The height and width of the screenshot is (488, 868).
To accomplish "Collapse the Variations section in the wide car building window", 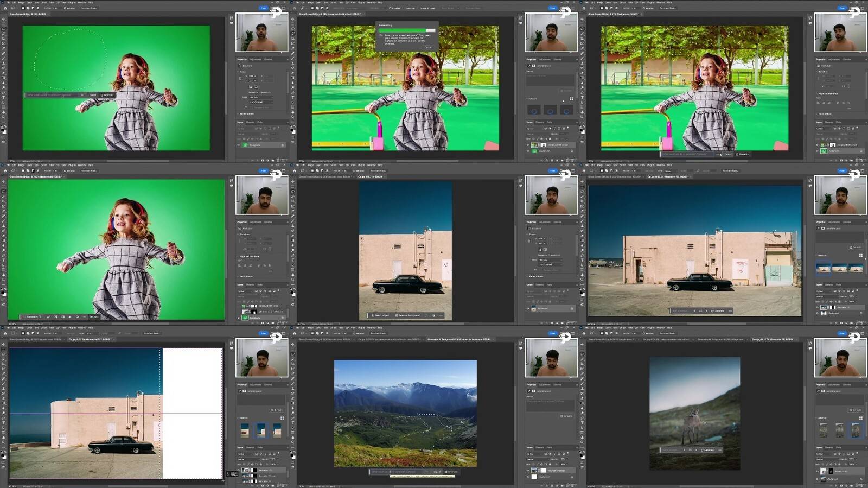I will coord(816,255).
